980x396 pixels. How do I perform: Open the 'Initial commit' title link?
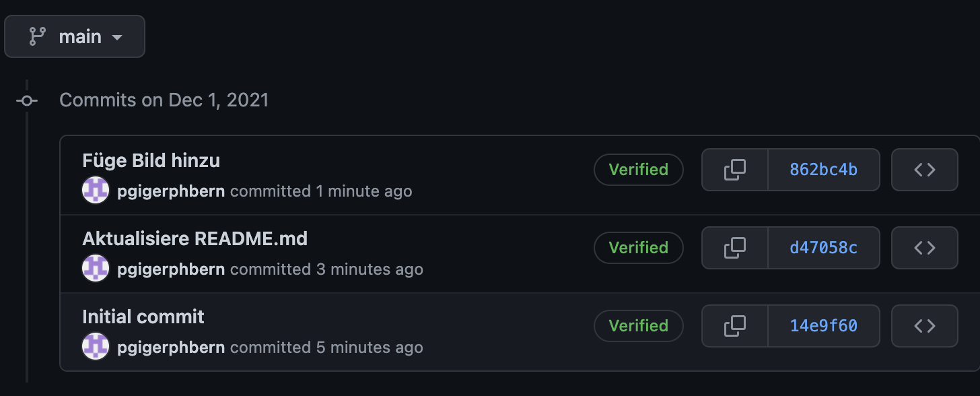click(143, 317)
